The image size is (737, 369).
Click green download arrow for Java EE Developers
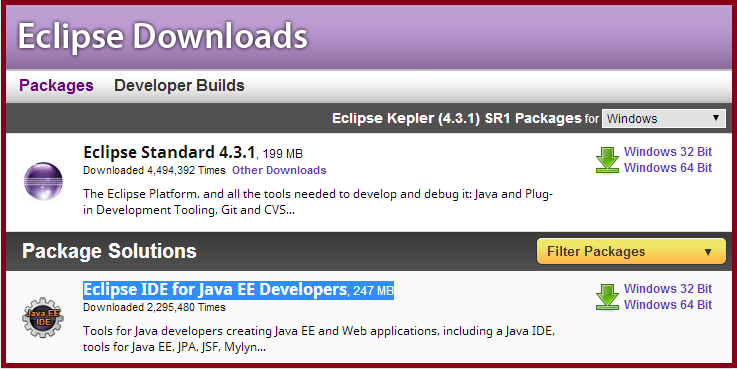click(x=607, y=297)
